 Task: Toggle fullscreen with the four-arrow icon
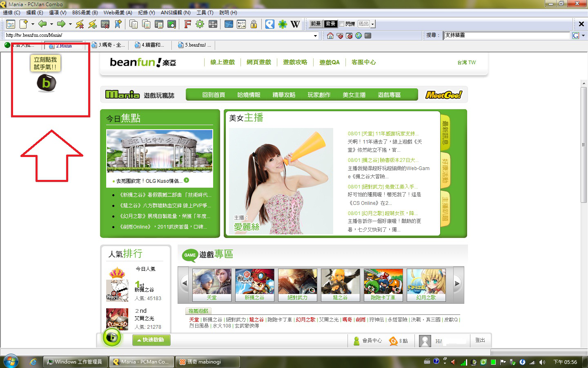click(213, 24)
